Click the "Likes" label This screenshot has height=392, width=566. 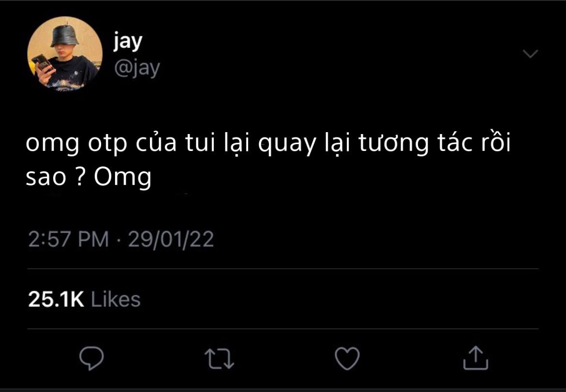click(116, 299)
